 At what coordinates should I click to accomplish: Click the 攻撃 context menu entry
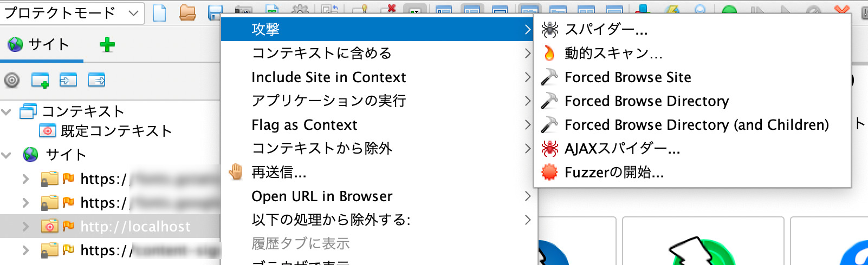pos(378,29)
